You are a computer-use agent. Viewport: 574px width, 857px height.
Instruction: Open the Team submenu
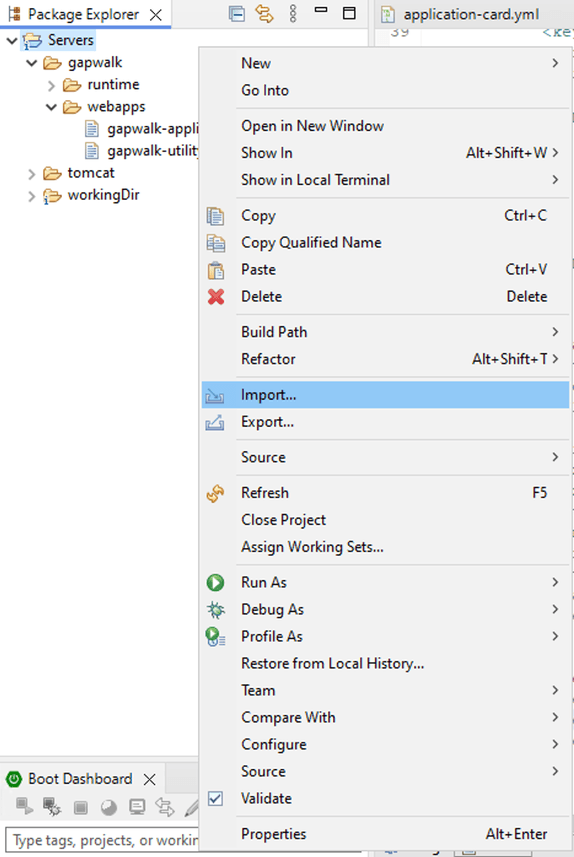point(385,690)
